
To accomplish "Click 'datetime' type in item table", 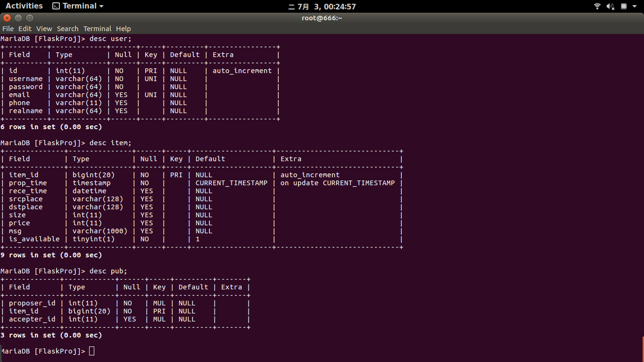I will click(x=90, y=191).
